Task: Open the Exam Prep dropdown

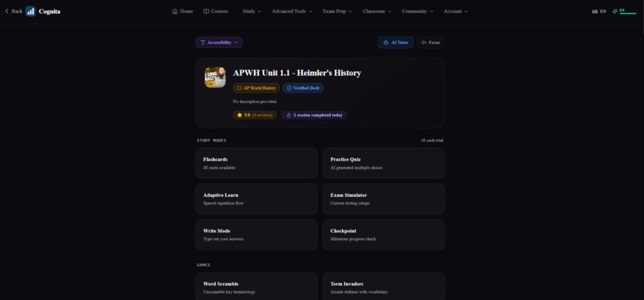Action: (x=337, y=11)
